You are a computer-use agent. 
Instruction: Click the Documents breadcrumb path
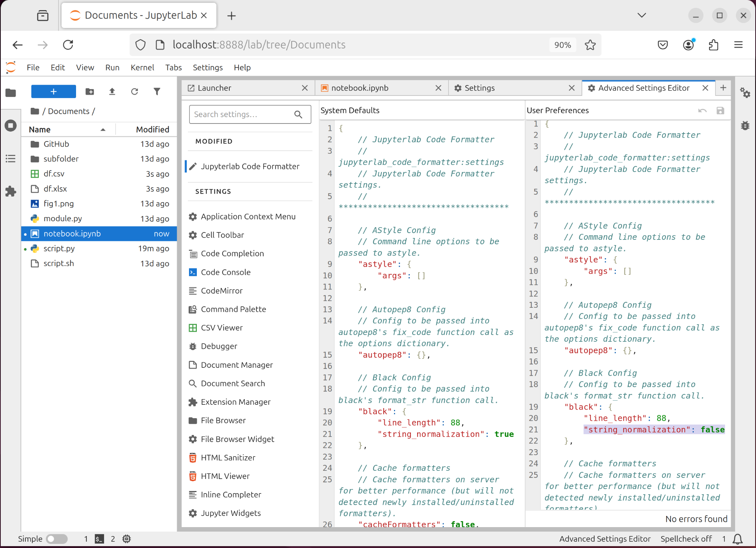coord(69,111)
